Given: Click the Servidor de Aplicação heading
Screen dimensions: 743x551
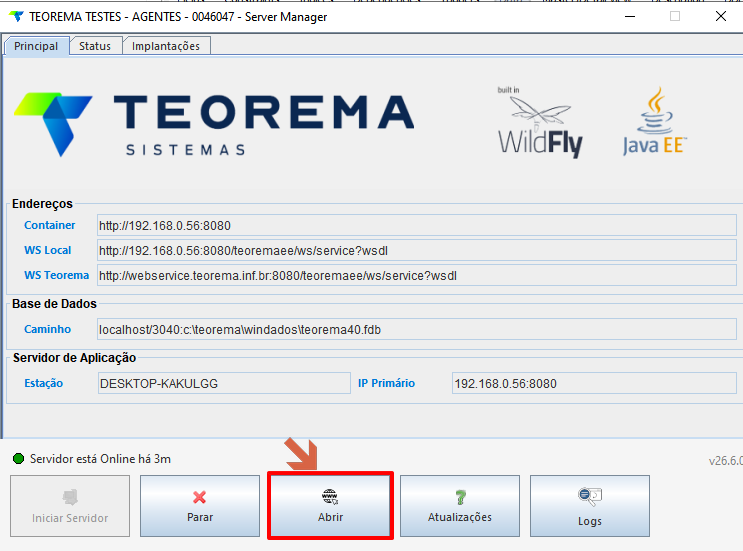Looking at the screenshot, I should 74,358.
